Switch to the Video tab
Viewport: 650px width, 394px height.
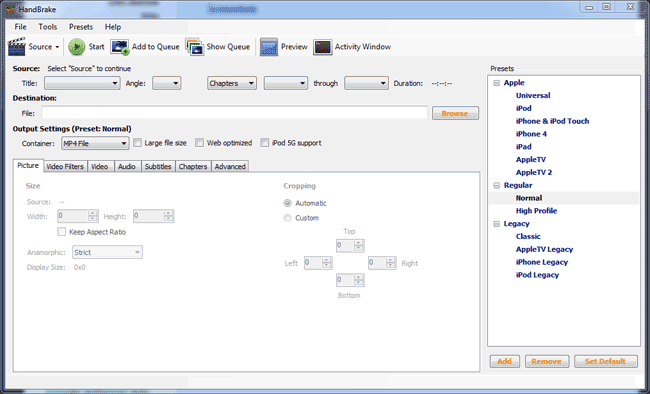[99, 167]
